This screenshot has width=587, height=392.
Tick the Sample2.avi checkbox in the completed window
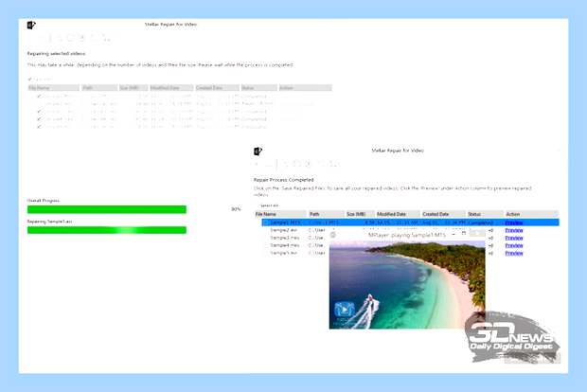[x=265, y=230]
